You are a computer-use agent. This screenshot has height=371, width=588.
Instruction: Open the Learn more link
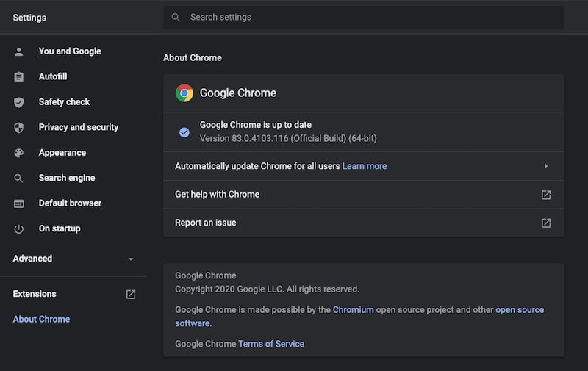tap(365, 166)
